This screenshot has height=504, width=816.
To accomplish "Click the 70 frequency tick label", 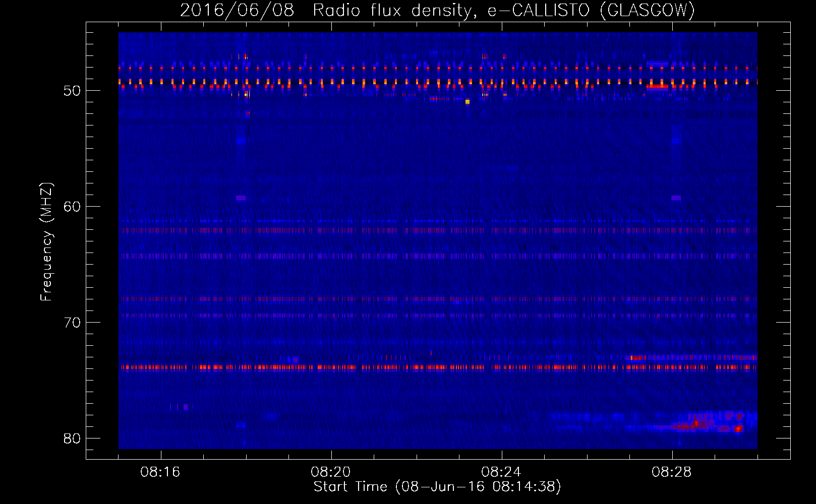I will click(x=72, y=323).
